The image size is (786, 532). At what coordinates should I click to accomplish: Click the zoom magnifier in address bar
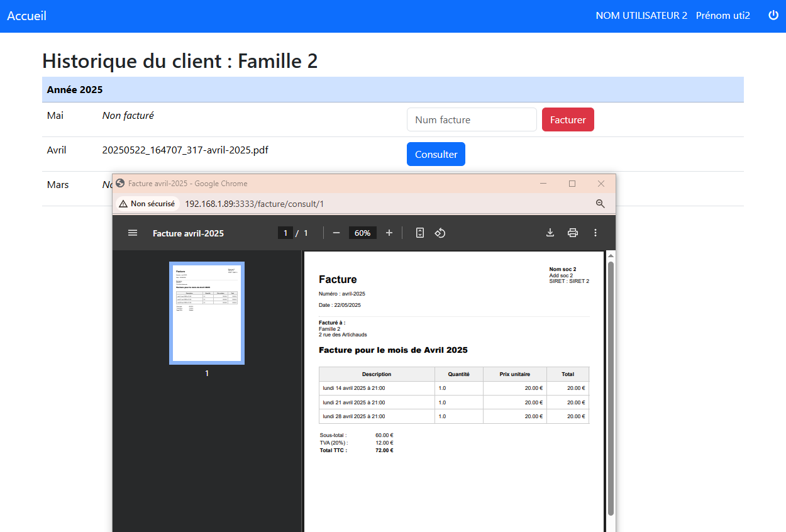pyautogui.click(x=600, y=204)
